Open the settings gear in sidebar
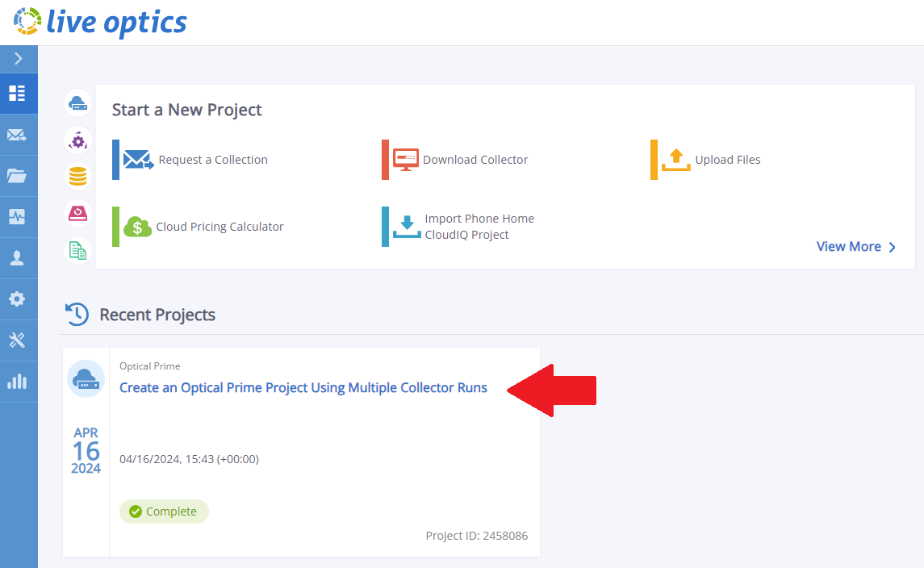The height and width of the screenshot is (568, 924). click(x=18, y=299)
